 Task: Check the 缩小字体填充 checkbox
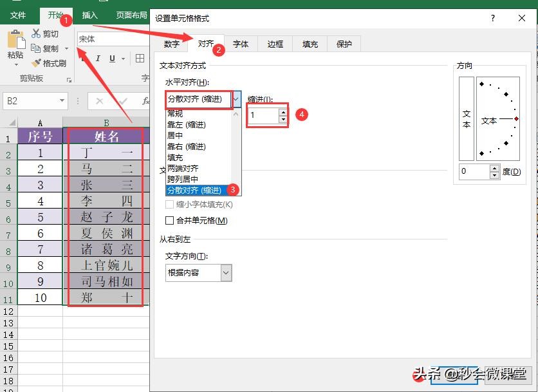(169, 205)
